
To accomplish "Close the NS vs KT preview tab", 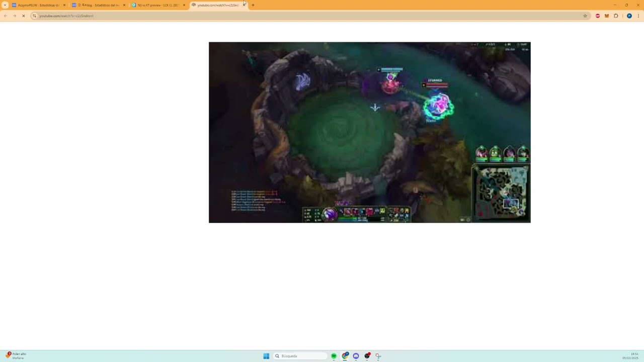I will (184, 5).
